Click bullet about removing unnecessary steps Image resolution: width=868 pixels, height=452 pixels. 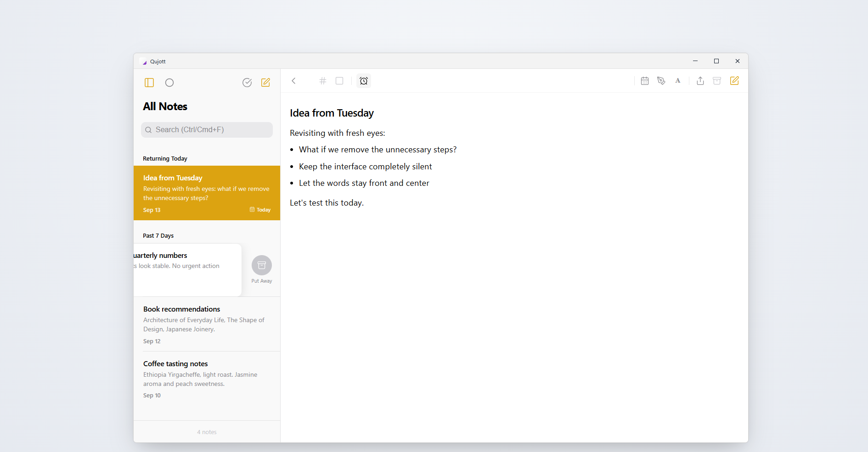pos(378,150)
